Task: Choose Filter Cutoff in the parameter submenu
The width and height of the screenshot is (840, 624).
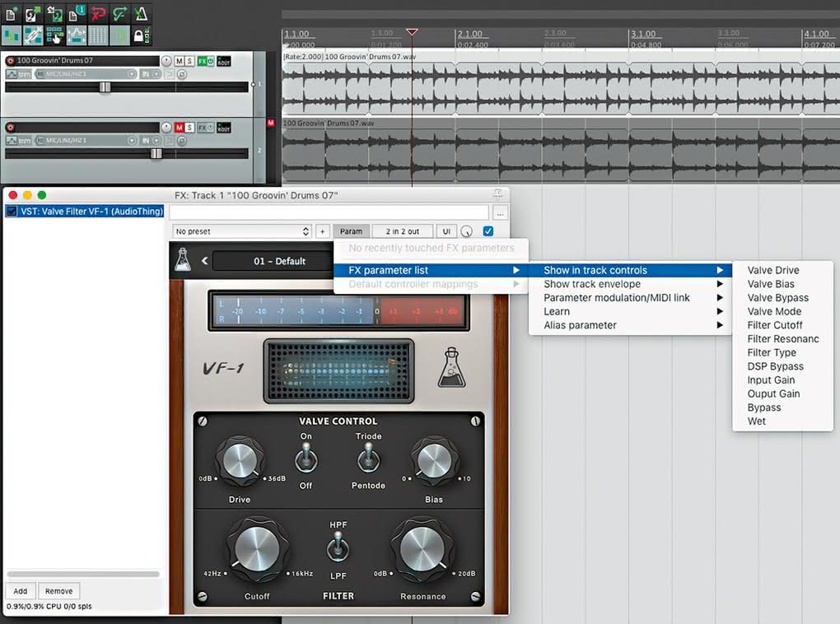Action: click(x=782, y=325)
